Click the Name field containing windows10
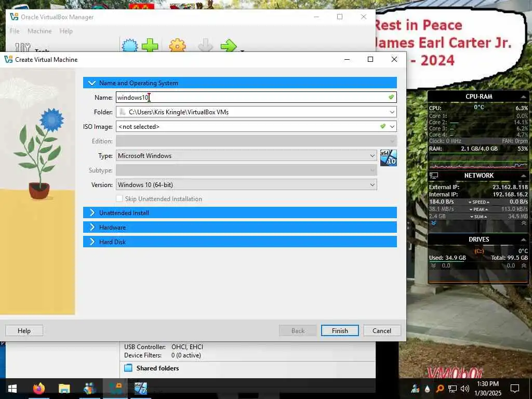This screenshot has height=399, width=532. (256, 97)
